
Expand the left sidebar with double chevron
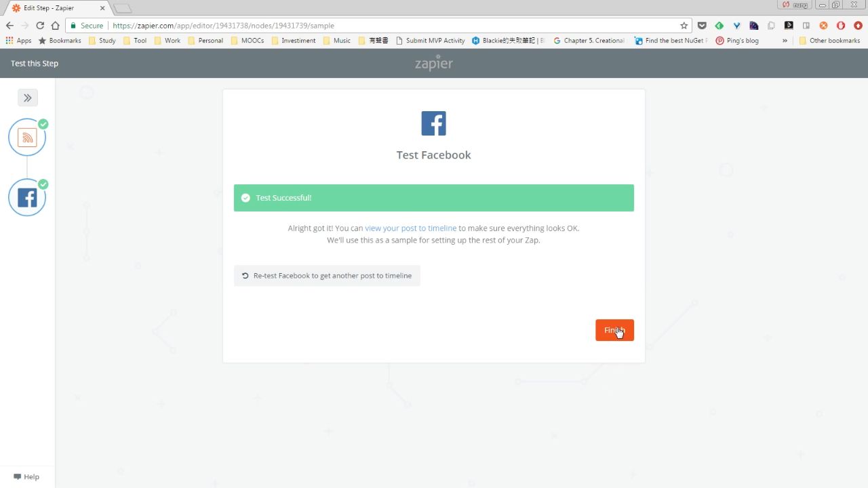[x=28, y=98]
